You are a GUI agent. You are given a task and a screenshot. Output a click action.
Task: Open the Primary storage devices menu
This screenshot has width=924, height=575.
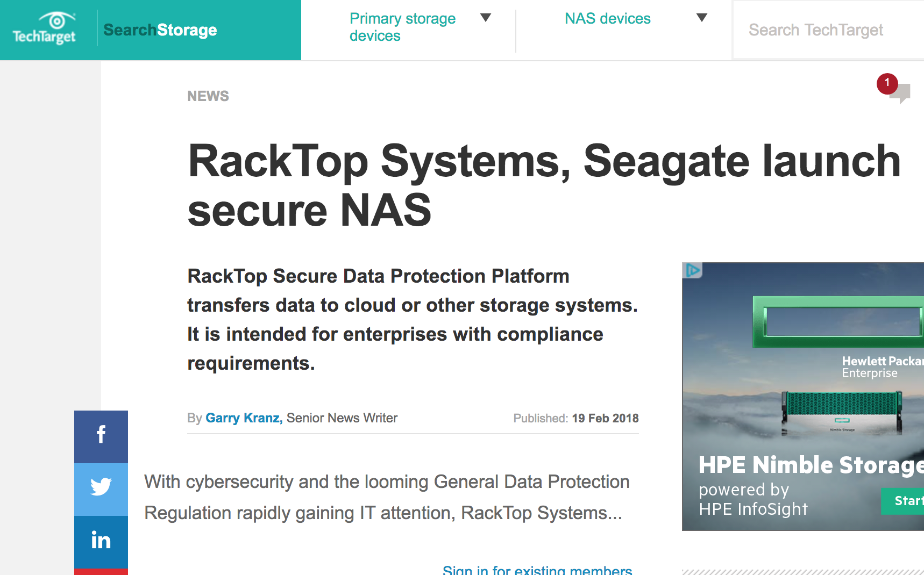click(402, 27)
